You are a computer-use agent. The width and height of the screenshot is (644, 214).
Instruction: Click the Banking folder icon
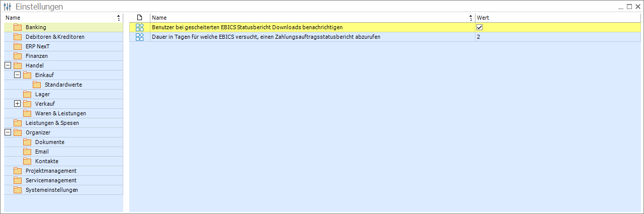coord(18,27)
